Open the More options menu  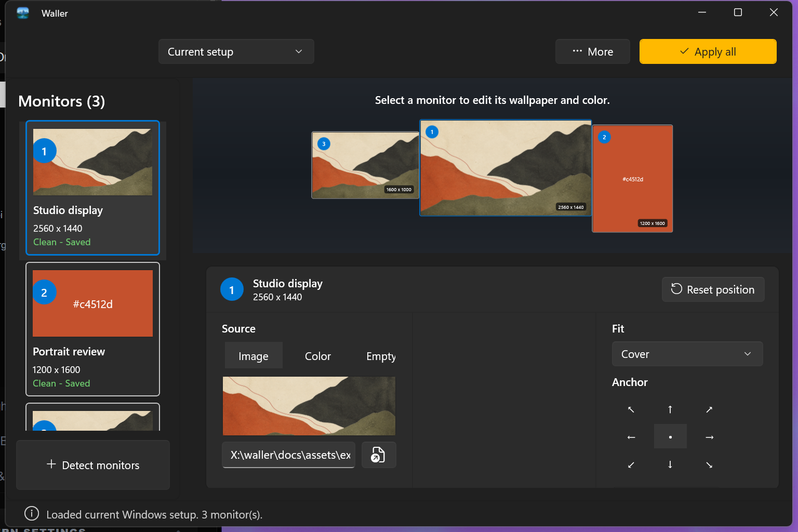[x=593, y=51]
